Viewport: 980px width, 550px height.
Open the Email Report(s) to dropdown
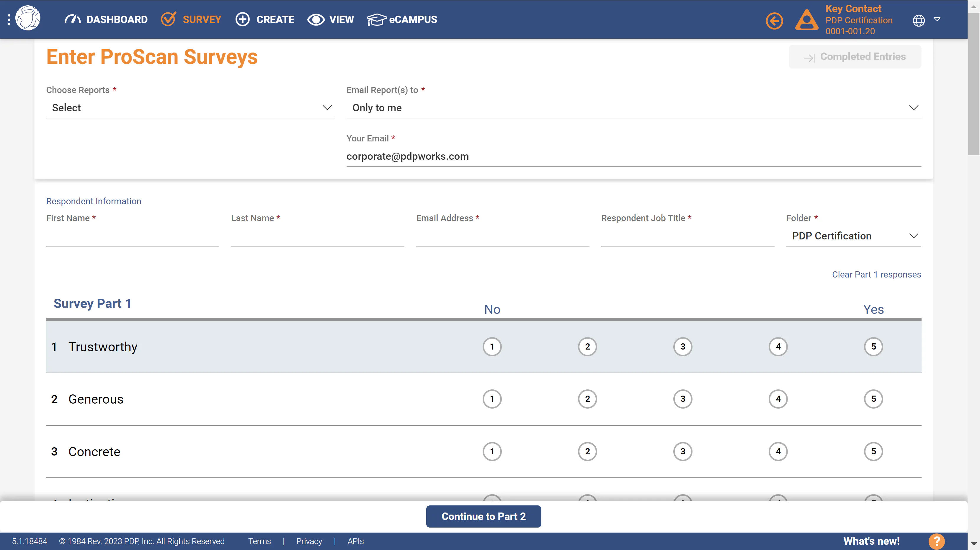(x=633, y=108)
